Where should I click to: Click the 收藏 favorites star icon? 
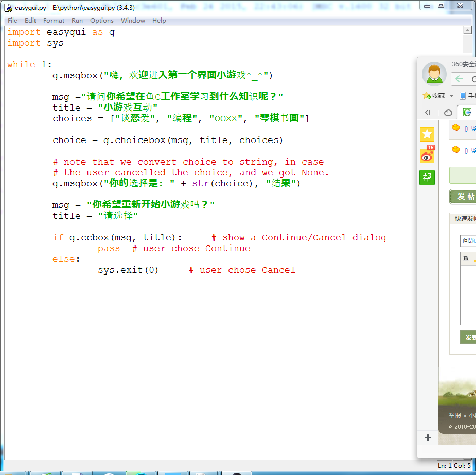click(427, 96)
